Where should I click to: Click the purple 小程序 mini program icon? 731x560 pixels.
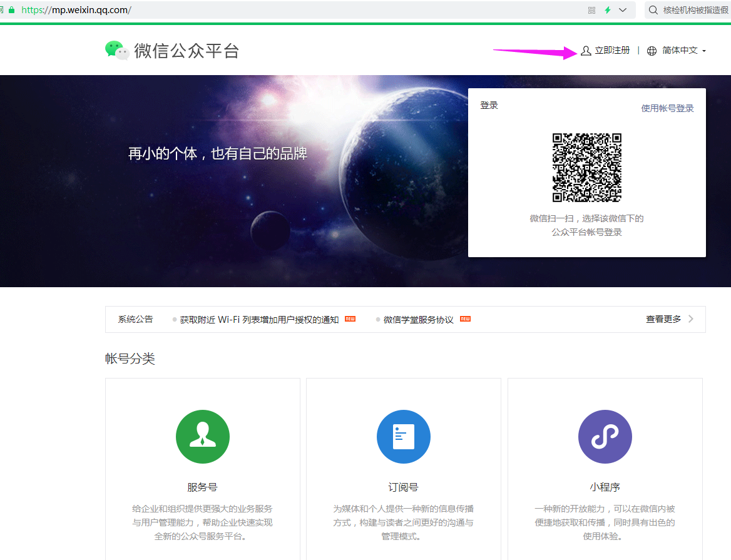click(x=605, y=437)
